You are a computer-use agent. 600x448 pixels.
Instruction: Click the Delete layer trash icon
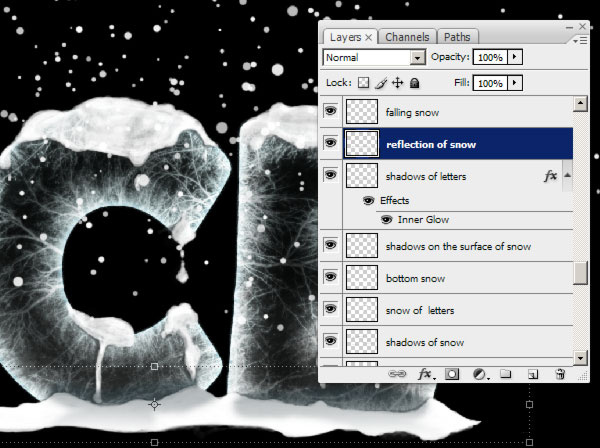click(560, 374)
